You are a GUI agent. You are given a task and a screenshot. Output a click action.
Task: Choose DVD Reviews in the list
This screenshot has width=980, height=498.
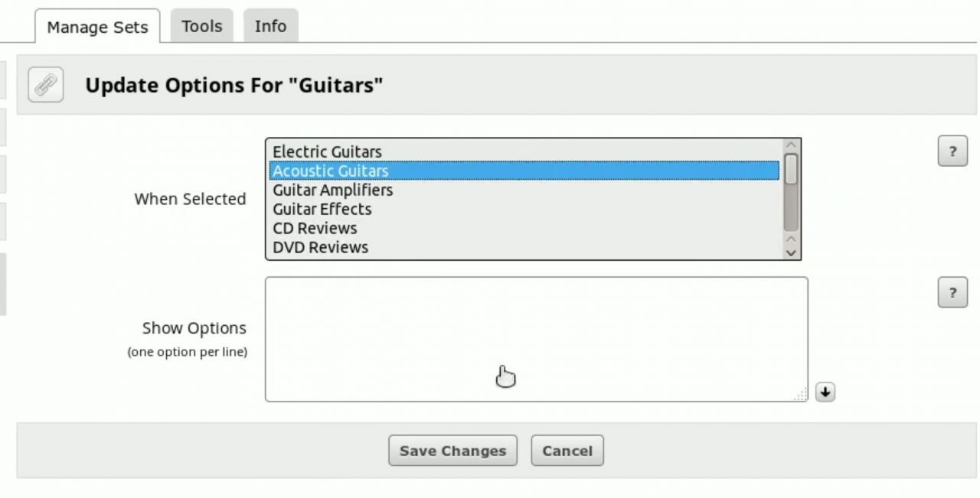pyautogui.click(x=320, y=247)
